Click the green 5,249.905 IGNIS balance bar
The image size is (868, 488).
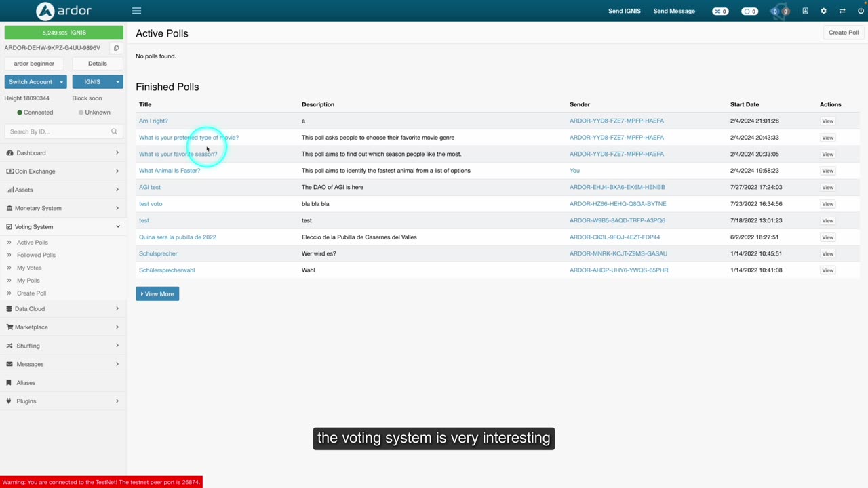[64, 33]
